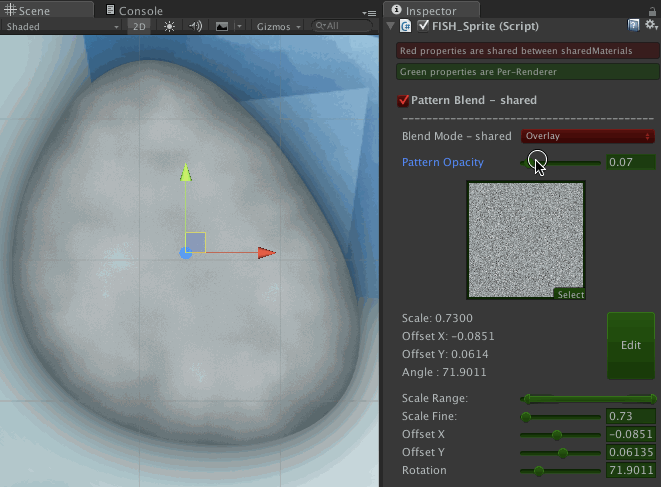Open the script help reference icon
Screen dimensions: 661x487
(634, 26)
